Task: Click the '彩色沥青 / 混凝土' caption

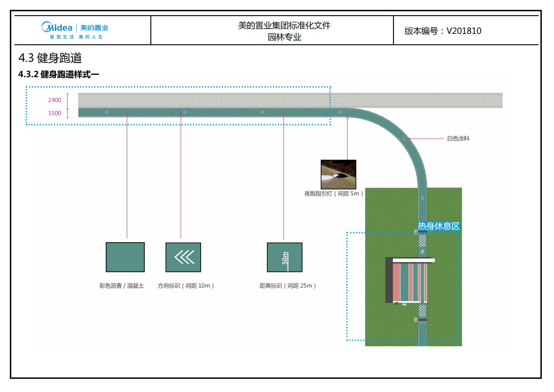Action: tap(121, 286)
